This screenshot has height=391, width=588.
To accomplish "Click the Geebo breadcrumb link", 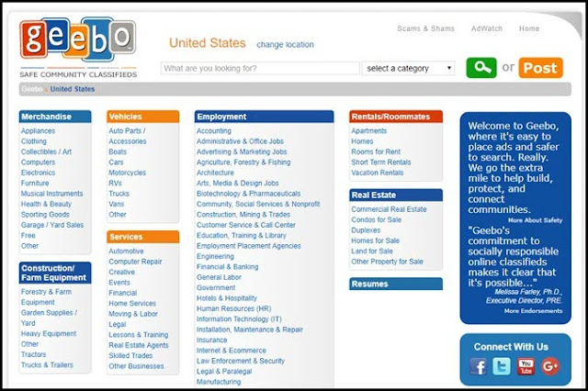I will pos(32,89).
